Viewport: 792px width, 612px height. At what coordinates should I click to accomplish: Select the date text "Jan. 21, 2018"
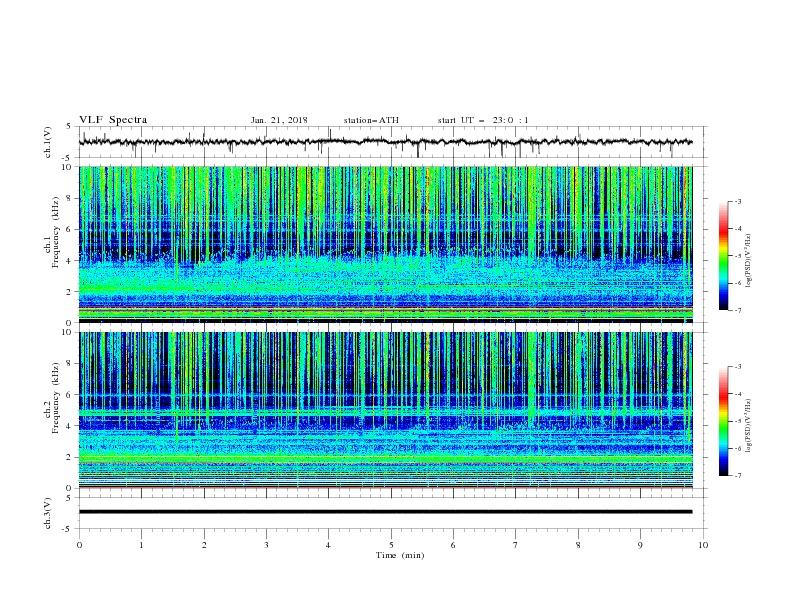coord(279,120)
